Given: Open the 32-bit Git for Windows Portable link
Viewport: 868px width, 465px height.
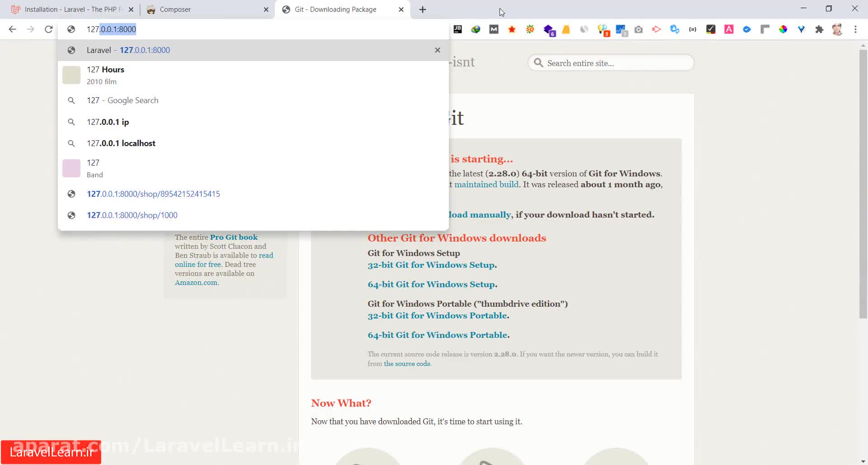Looking at the screenshot, I should pos(438,316).
